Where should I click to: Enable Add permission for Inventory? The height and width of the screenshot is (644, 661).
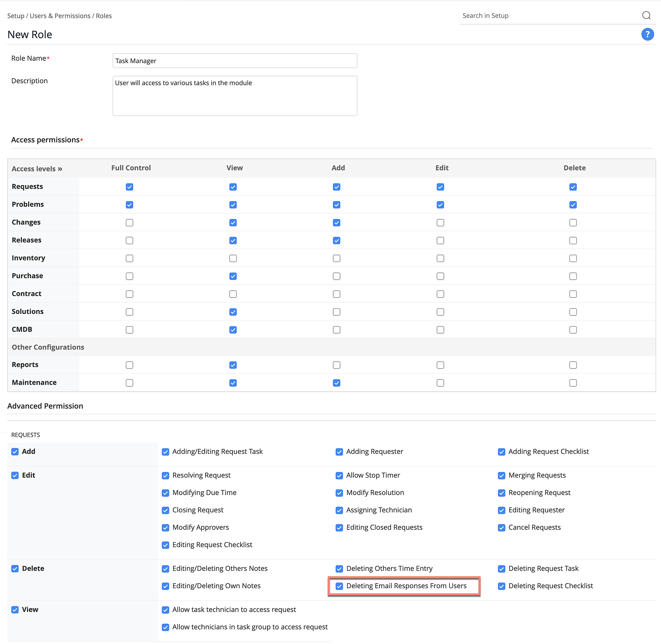(336, 258)
